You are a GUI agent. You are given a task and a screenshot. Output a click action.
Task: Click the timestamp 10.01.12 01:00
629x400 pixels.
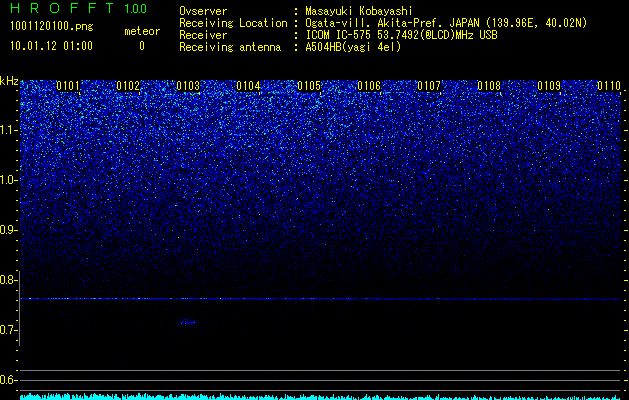tap(51, 46)
